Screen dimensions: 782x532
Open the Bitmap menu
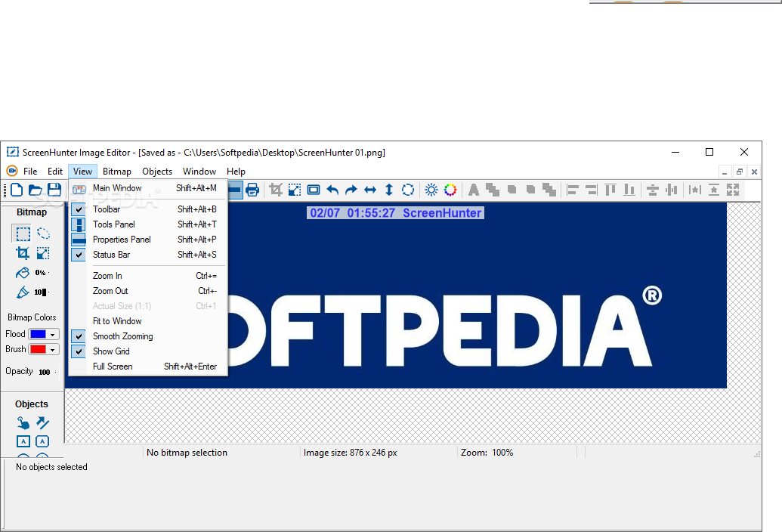tap(116, 171)
